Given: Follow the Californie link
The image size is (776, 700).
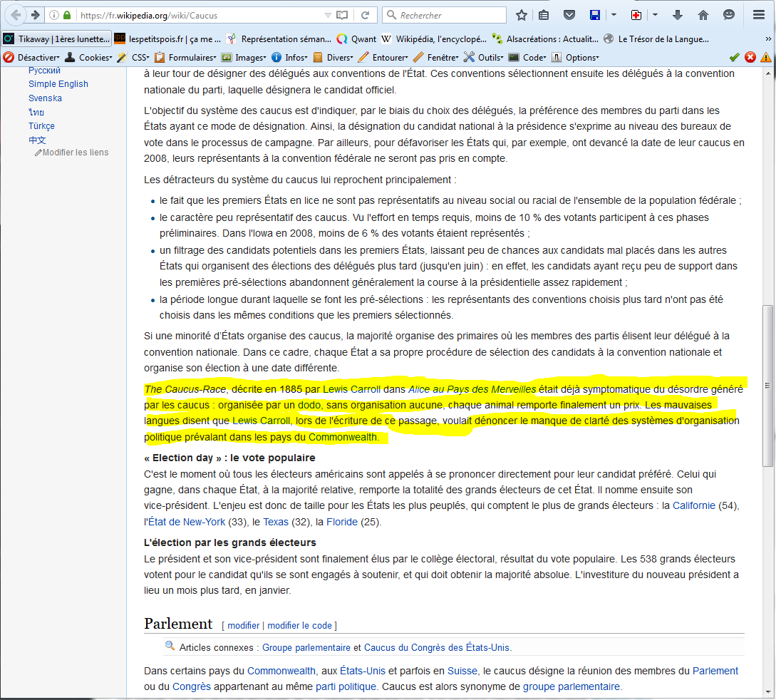Looking at the screenshot, I should [x=694, y=505].
